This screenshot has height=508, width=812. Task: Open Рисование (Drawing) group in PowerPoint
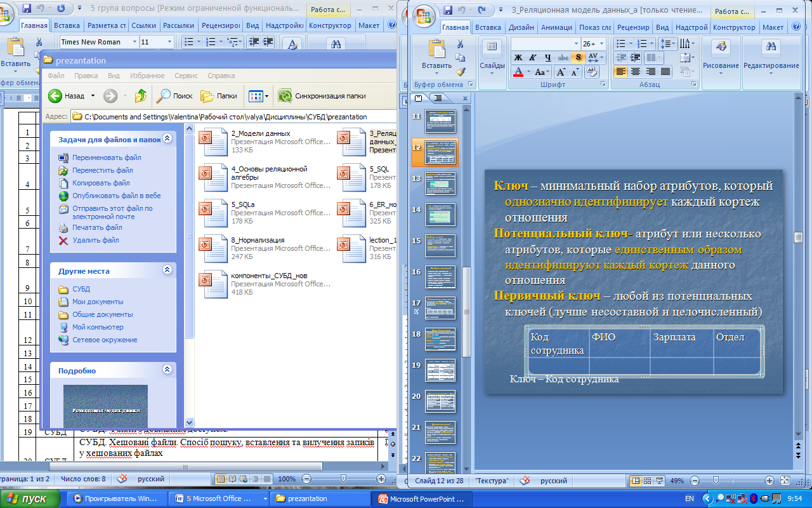(721, 57)
